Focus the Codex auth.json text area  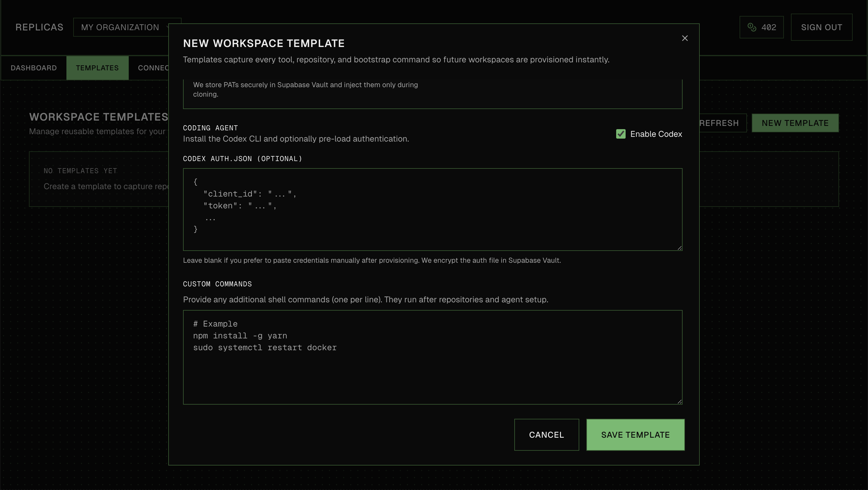click(x=432, y=209)
